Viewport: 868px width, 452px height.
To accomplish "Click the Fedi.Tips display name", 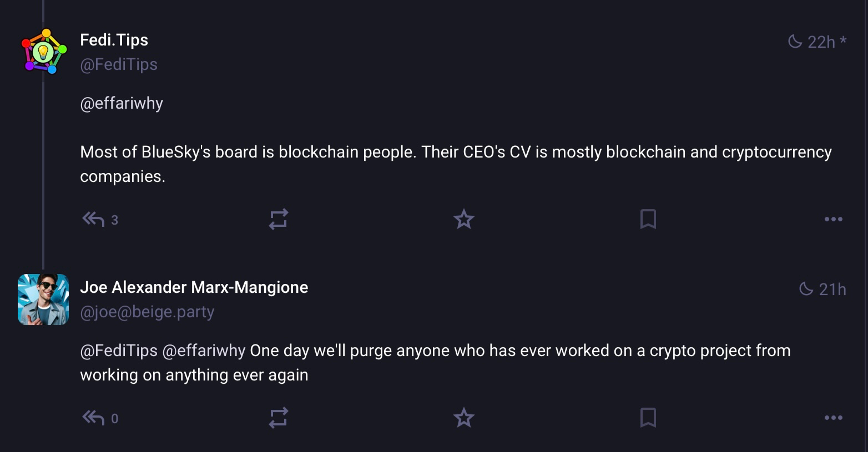I will click(114, 40).
